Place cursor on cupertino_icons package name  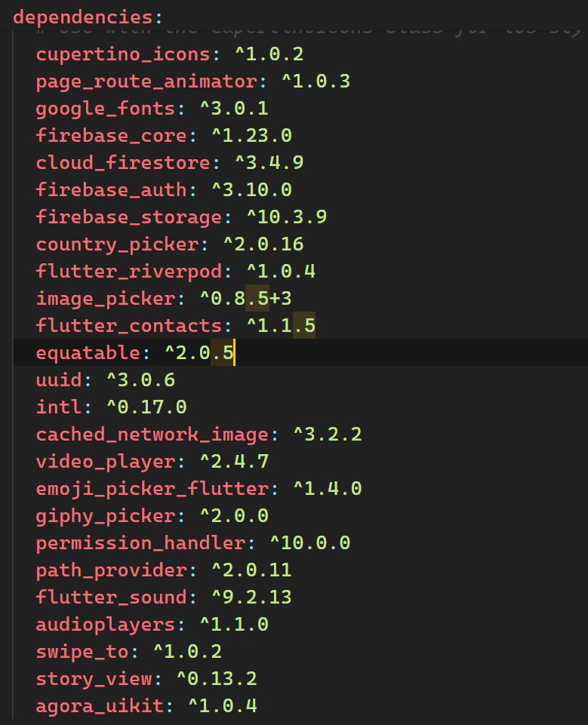[123, 54]
